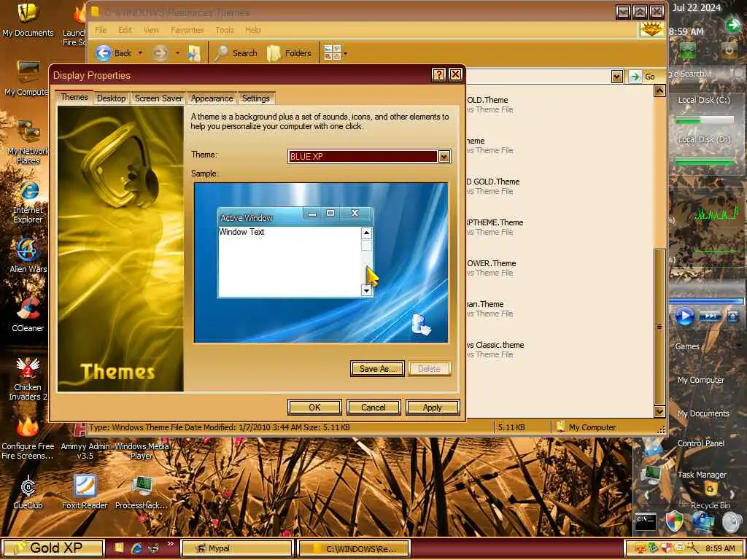Click the Forward arrow in Explorer toolbar
This screenshot has height=560, width=747.
pyautogui.click(x=160, y=52)
